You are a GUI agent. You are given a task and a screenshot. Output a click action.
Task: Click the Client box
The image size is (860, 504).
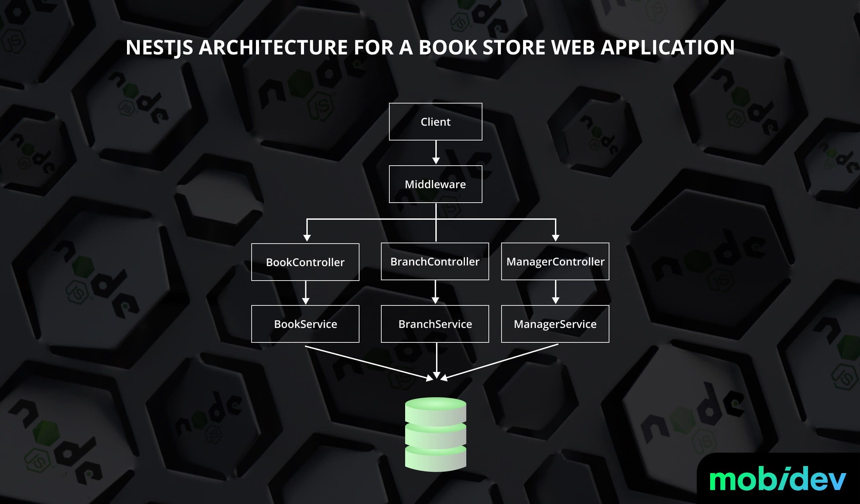pyautogui.click(x=435, y=122)
